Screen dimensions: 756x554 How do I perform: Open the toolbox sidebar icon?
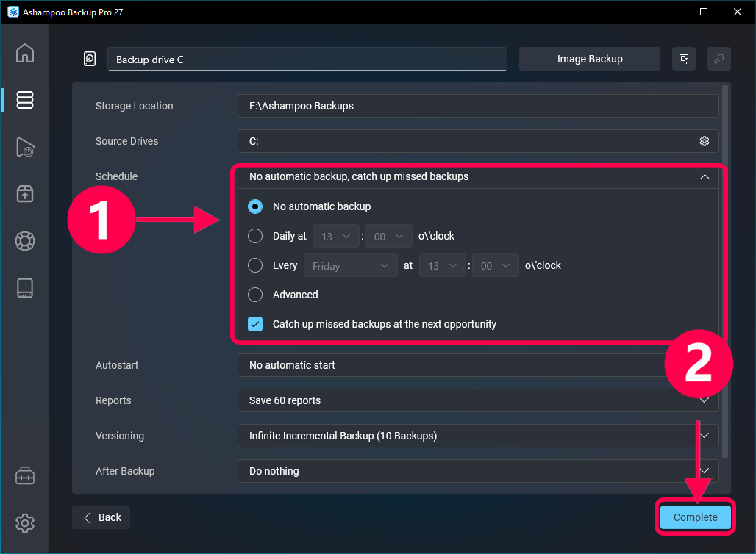tap(24, 476)
